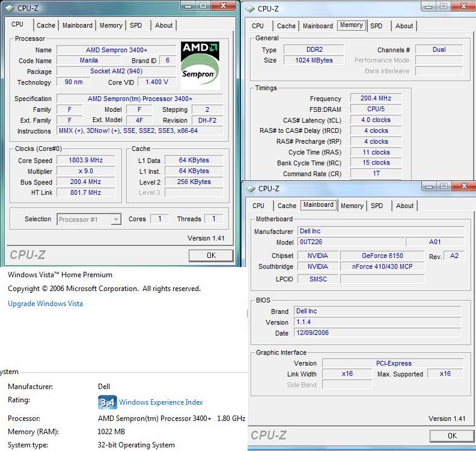This screenshot has height=451, width=476.
Task: Click the Specification field Sempron(tm) Processor 3400+
Action: point(139,99)
